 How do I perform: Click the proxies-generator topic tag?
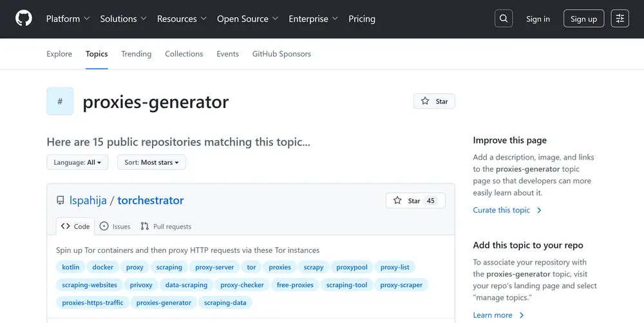[164, 302]
